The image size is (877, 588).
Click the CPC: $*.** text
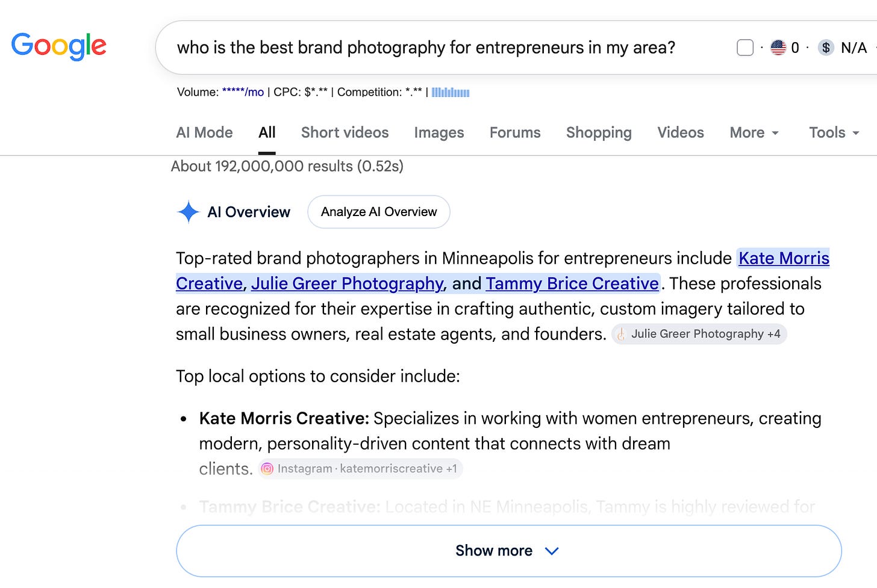(x=301, y=92)
